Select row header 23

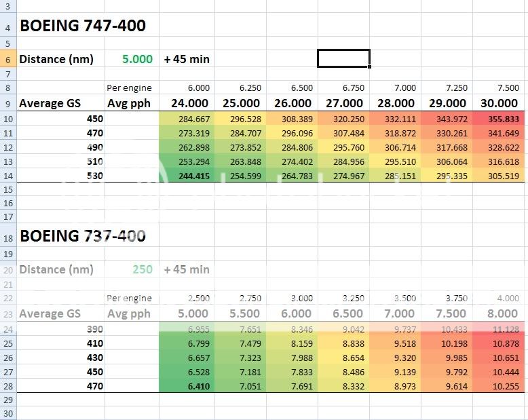pyautogui.click(x=8, y=313)
